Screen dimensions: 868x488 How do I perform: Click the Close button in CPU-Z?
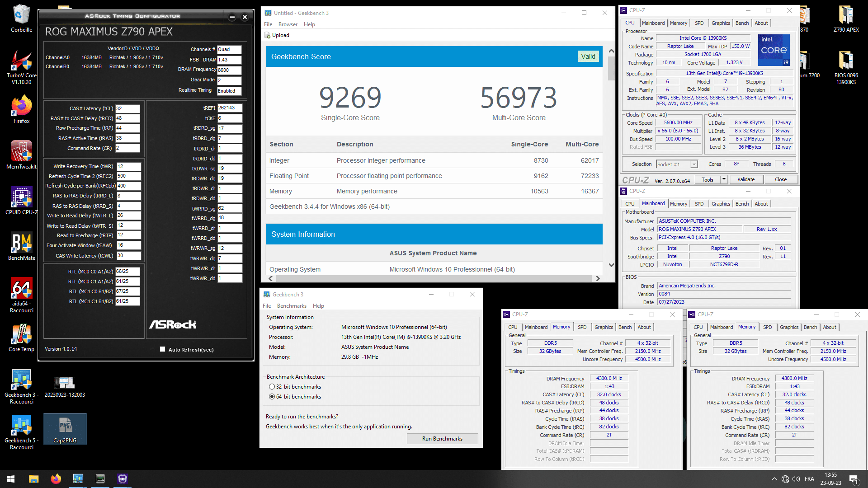point(781,179)
